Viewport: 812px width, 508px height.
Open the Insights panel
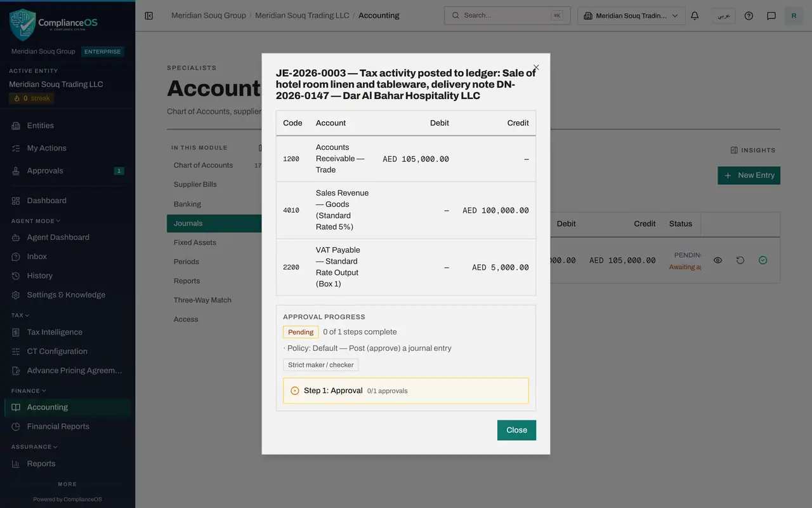click(x=753, y=150)
